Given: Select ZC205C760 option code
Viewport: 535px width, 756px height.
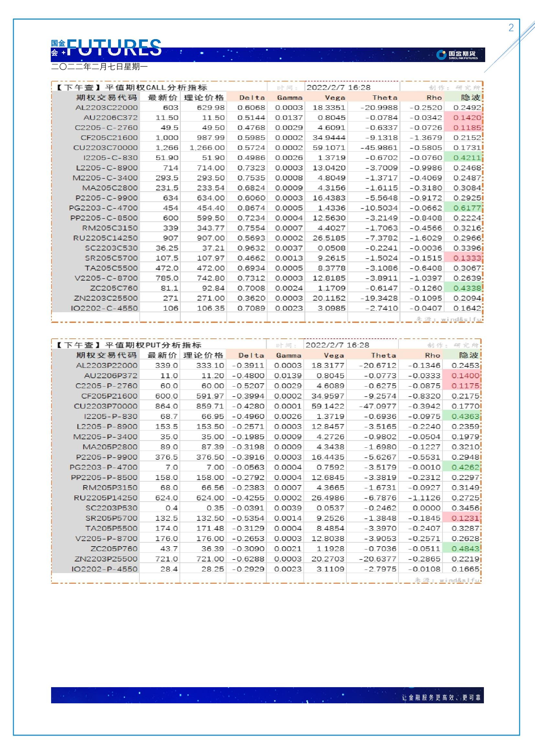Looking at the screenshot, I should tap(114, 288).
